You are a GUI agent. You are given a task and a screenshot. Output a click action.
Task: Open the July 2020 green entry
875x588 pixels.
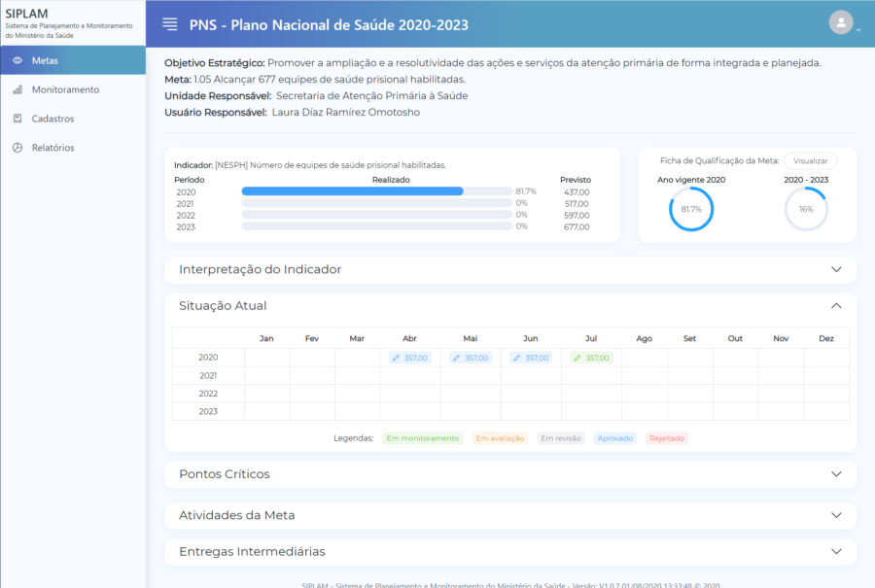click(591, 358)
